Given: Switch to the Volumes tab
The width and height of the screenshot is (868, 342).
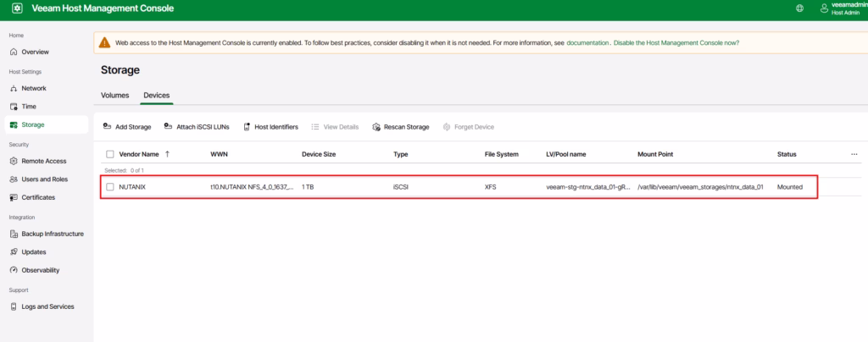Looking at the screenshot, I should click(115, 96).
